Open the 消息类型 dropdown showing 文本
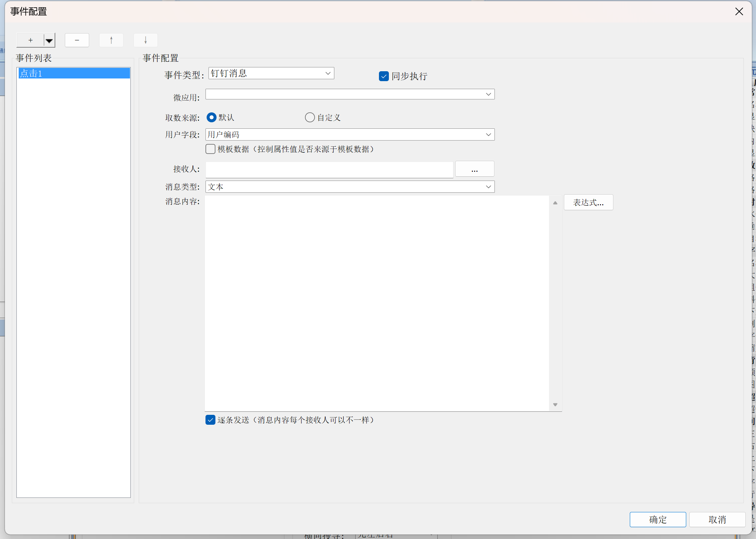 click(350, 187)
